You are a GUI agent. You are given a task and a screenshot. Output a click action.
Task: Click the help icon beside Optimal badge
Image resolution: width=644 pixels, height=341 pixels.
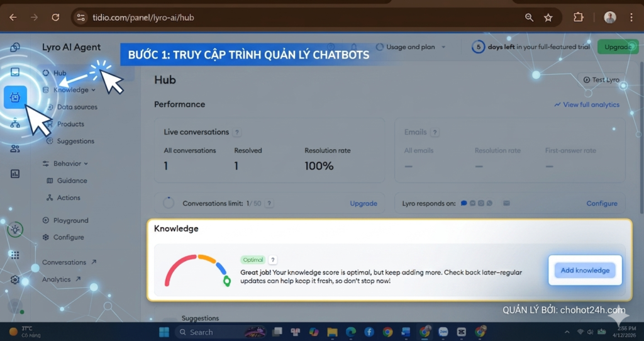(273, 260)
